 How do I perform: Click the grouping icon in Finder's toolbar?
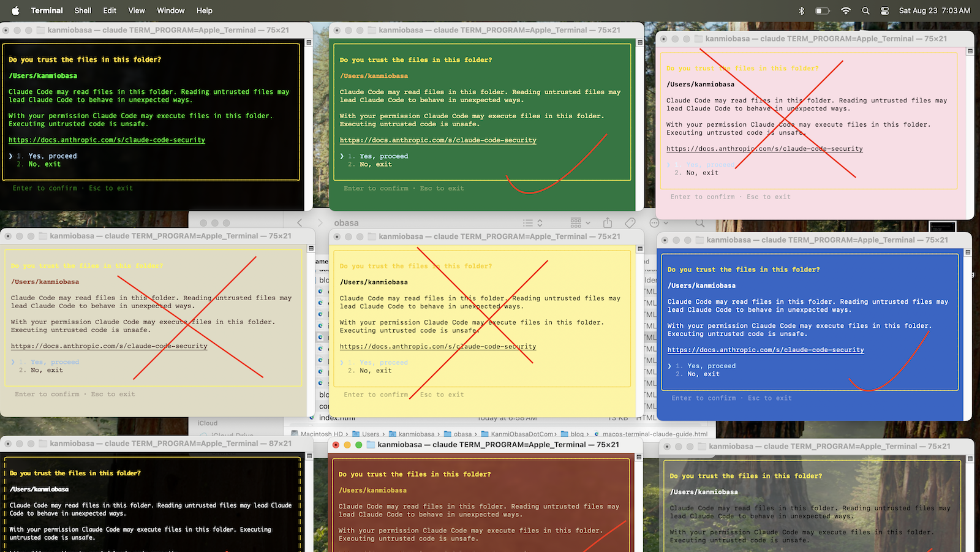[x=576, y=222]
